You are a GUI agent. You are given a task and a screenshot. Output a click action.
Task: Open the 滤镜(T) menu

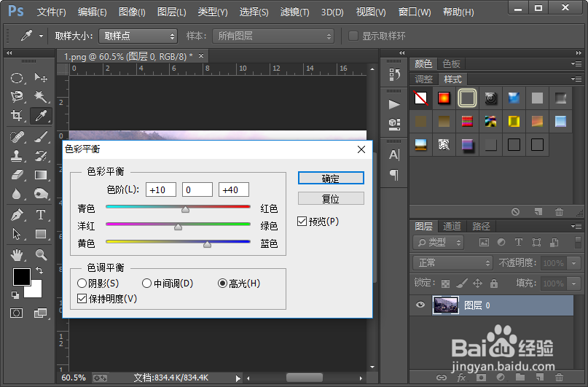295,12
